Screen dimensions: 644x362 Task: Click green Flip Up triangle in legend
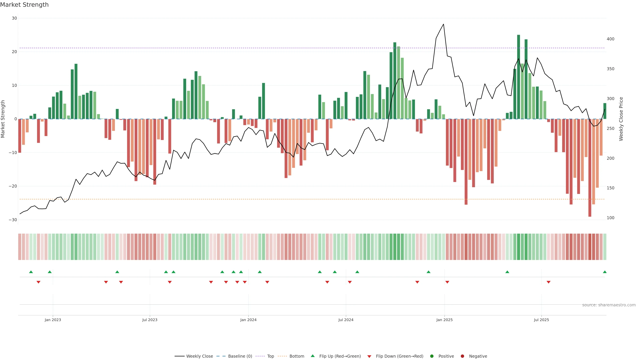312,356
